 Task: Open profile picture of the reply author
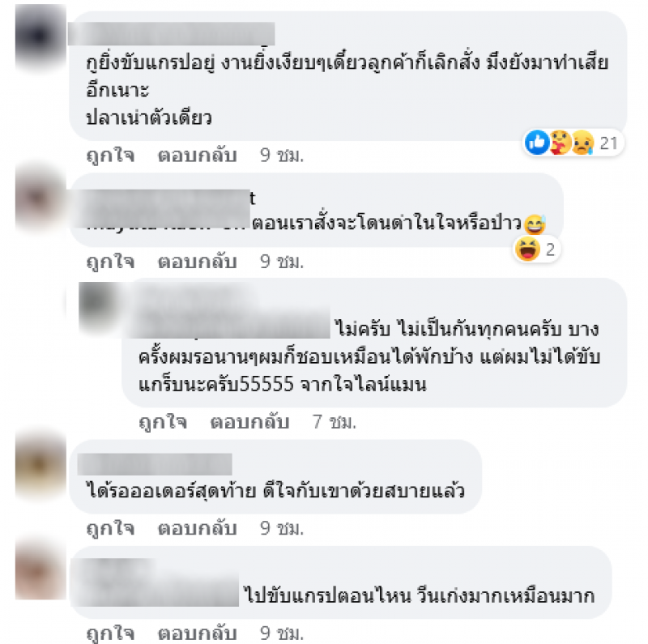pyautogui.click(x=98, y=304)
